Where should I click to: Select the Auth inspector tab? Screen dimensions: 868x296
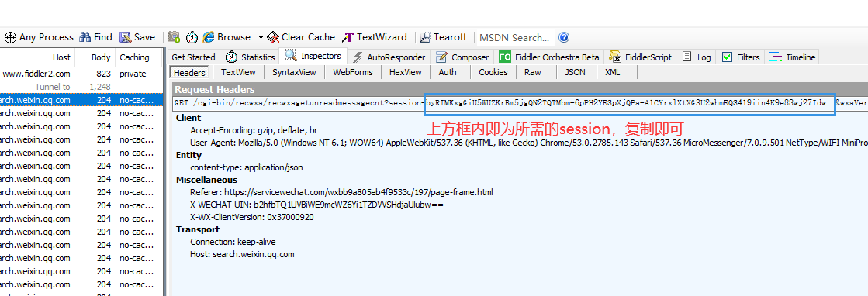click(x=448, y=72)
